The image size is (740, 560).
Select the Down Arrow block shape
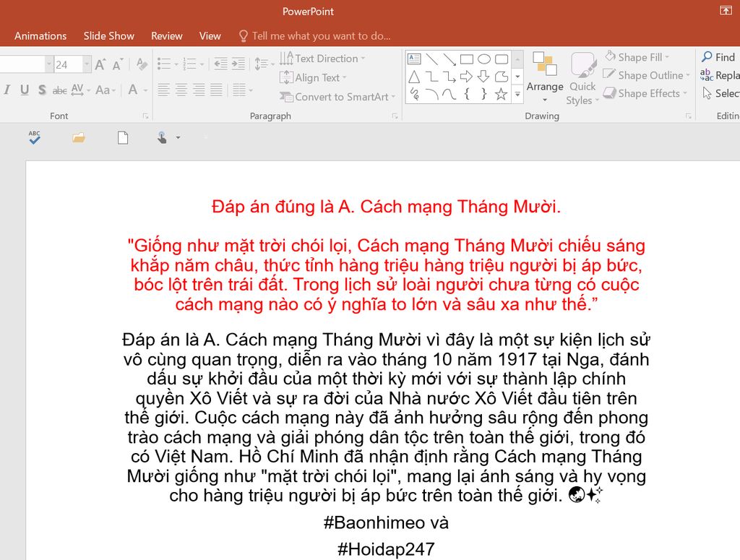(483, 77)
